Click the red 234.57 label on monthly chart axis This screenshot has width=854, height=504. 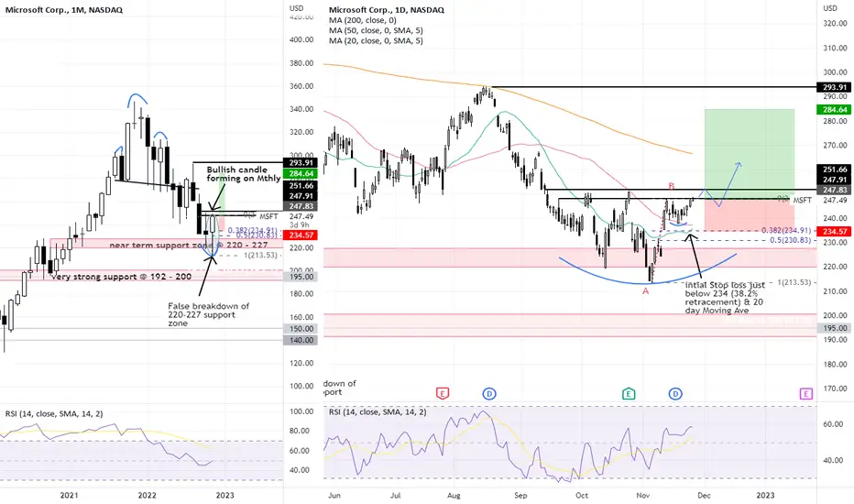click(301, 236)
